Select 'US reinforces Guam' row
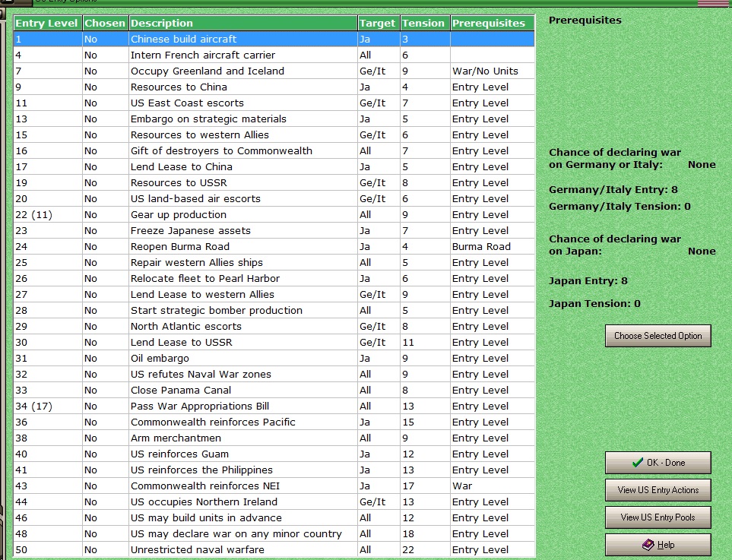732x560 pixels. 274,454
